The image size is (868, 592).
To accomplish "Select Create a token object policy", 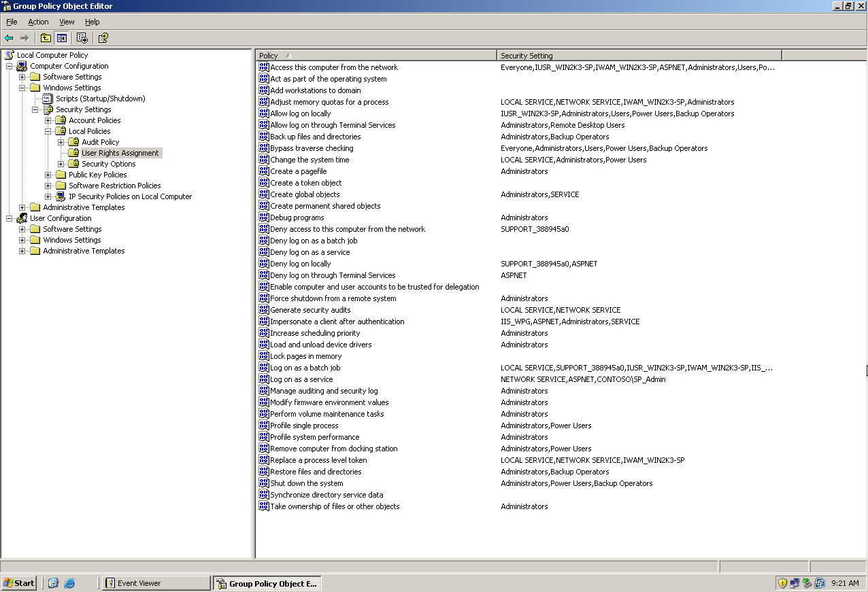I will pos(306,183).
